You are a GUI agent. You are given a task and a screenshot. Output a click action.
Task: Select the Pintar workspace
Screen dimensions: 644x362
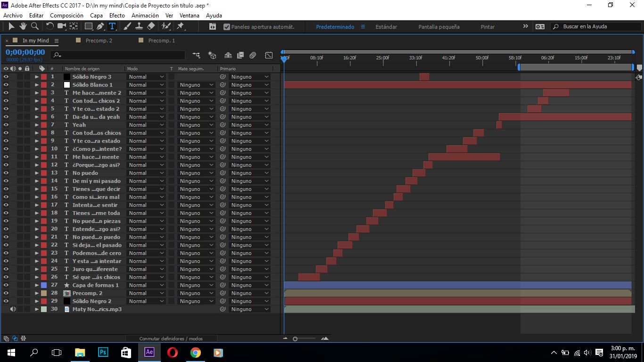click(487, 27)
